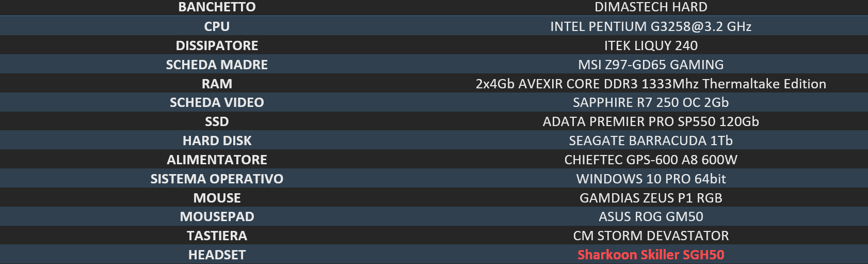Click the SCHEDA MADRE label

pyautogui.click(x=217, y=65)
